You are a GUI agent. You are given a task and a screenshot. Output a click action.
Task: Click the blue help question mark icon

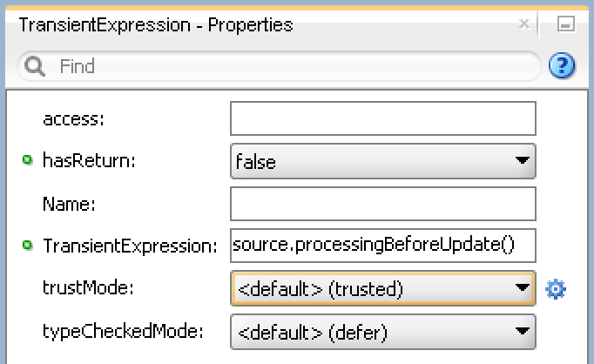tap(562, 65)
